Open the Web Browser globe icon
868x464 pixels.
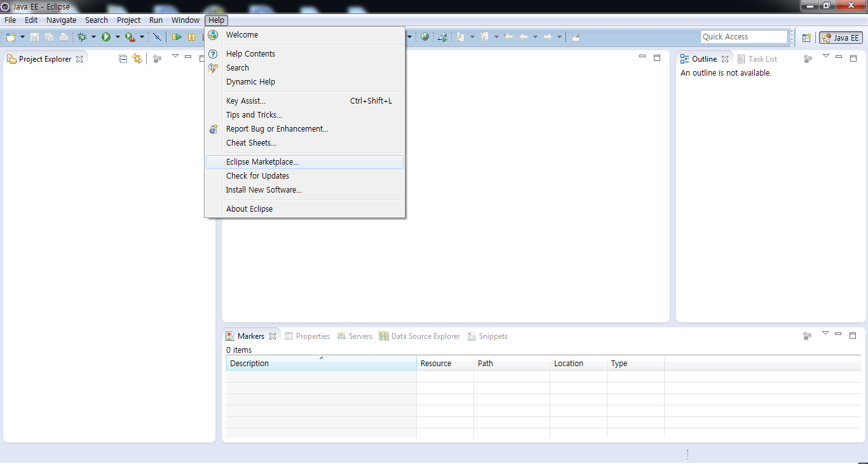[424, 36]
